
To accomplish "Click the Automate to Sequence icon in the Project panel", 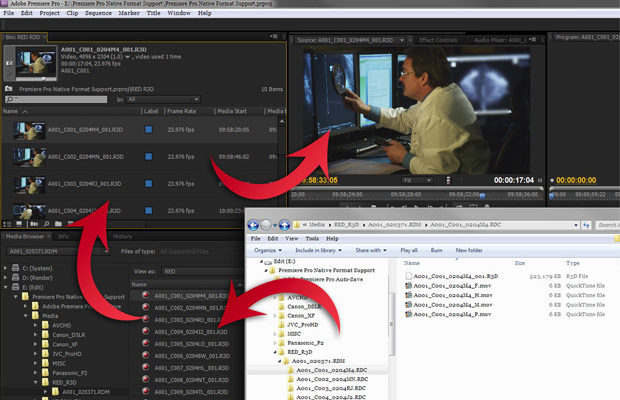I will click(34, 224).
